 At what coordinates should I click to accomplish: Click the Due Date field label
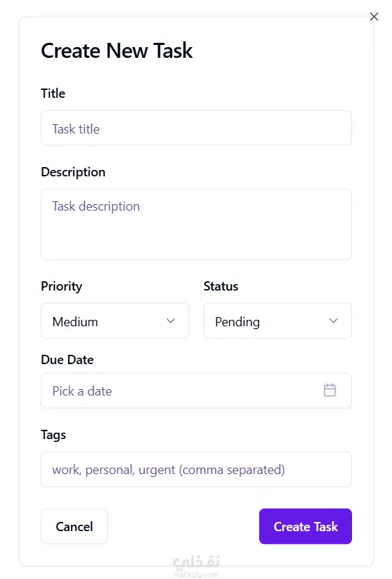67,360
